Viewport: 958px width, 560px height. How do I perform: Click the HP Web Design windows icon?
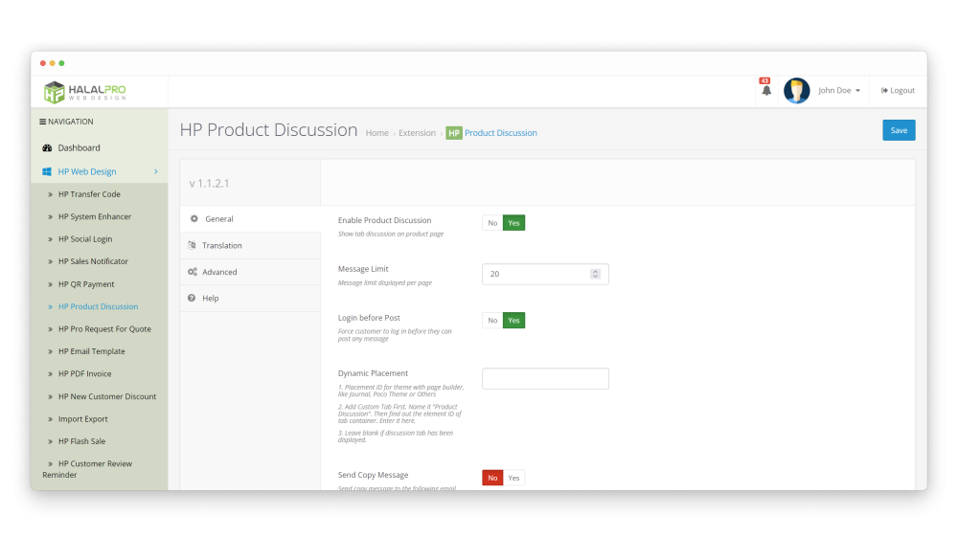47,172
